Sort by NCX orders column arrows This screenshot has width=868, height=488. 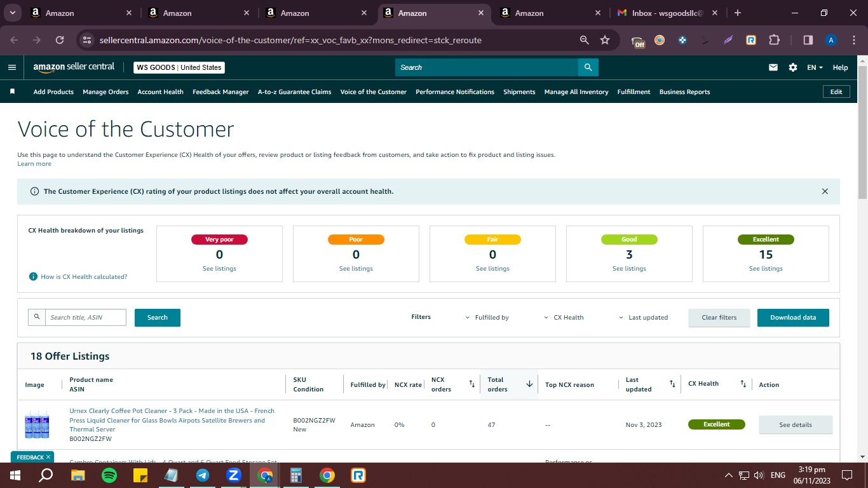click(471, 384)
